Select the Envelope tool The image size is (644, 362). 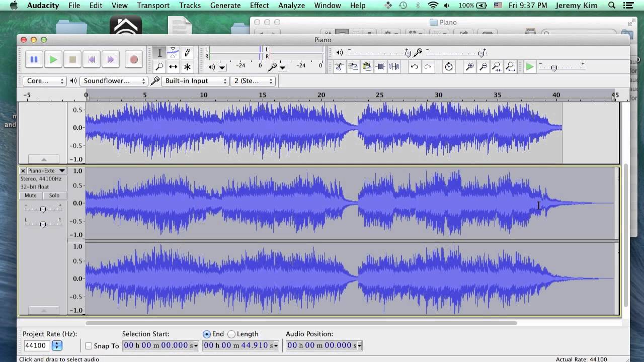pyautogui.click(x=173, y=52)
